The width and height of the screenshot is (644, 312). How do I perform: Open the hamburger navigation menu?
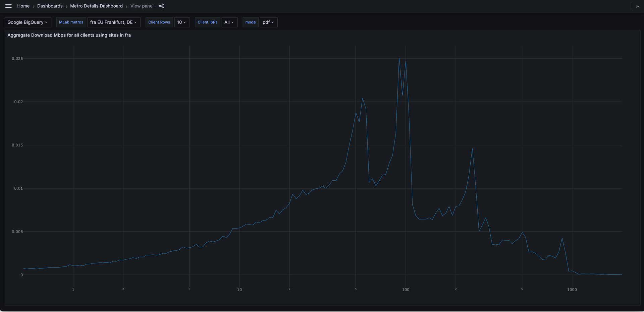[x=8, y=6]
